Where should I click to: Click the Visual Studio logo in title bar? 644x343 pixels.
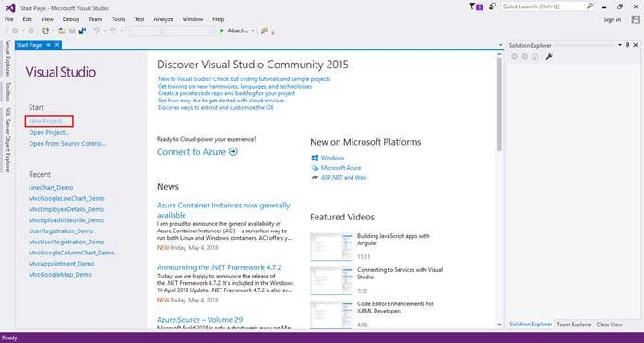coord(10,7)
